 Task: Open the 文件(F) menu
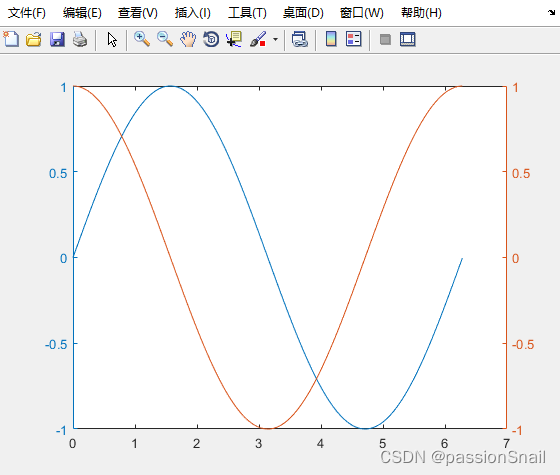point(27,13)
